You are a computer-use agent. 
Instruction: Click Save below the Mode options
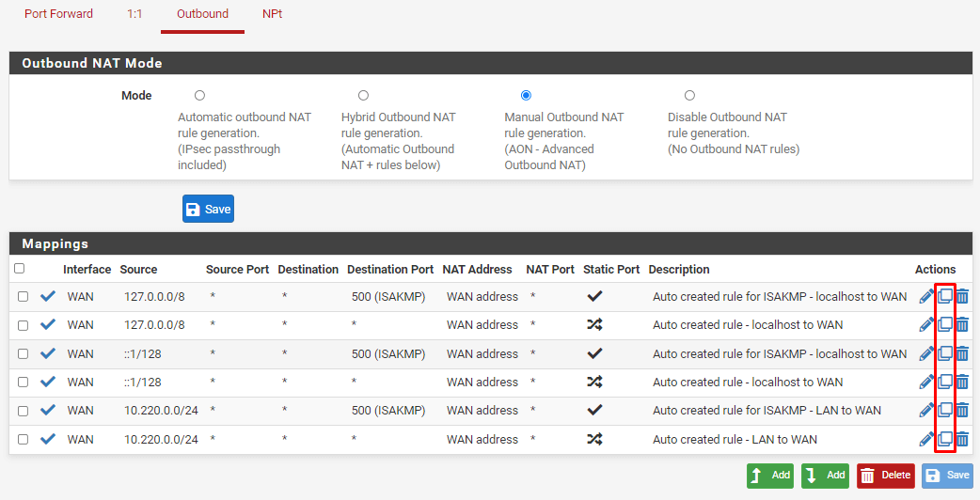pyautogui.click(x=208, y=209)
